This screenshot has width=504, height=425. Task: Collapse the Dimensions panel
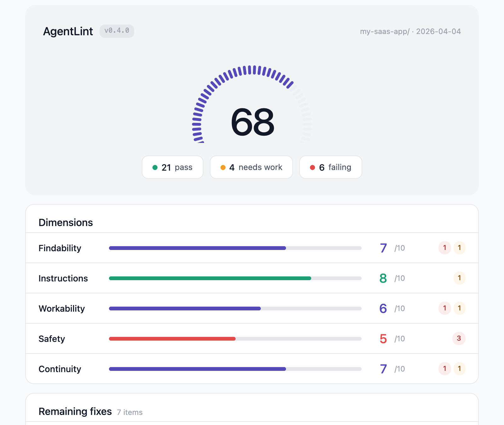[x=66, y=223]
